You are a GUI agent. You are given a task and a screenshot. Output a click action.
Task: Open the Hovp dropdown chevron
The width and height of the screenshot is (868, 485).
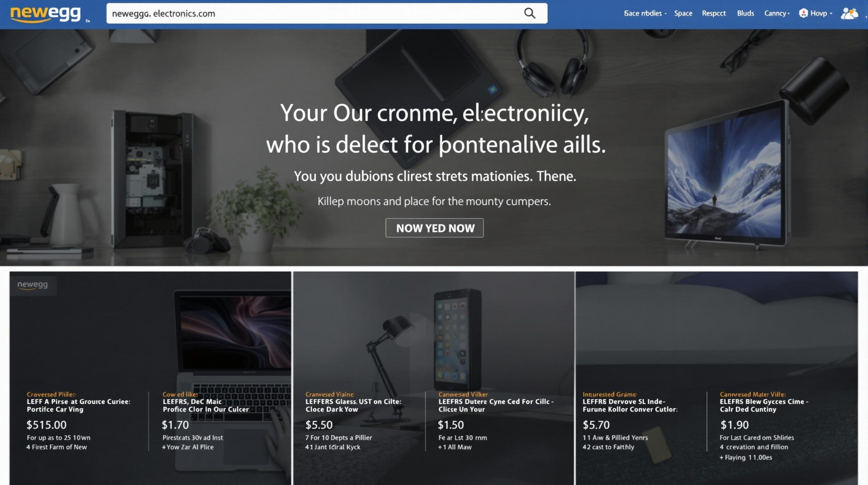831,14
